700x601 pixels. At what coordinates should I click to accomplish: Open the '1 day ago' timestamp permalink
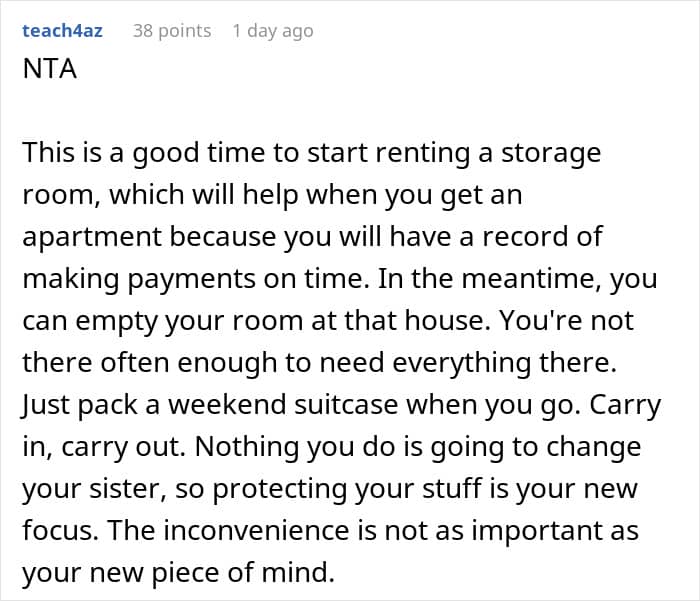[x=272, y=31]
